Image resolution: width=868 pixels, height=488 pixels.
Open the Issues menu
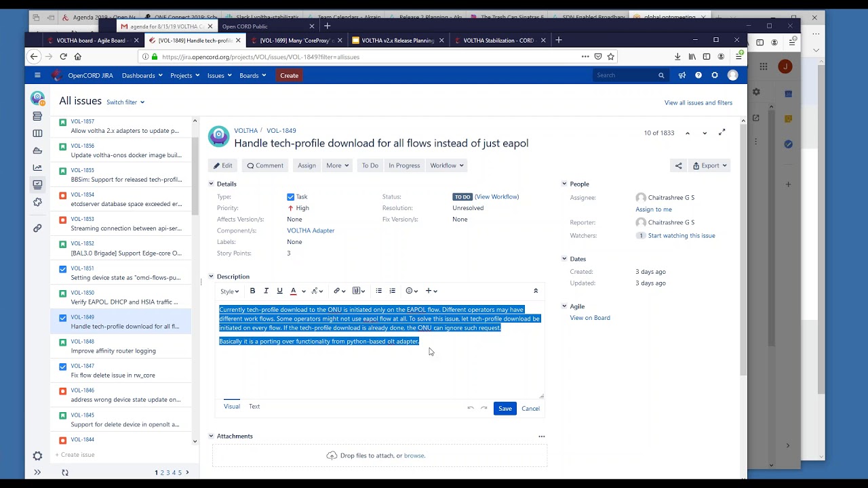tap(219, 75)
